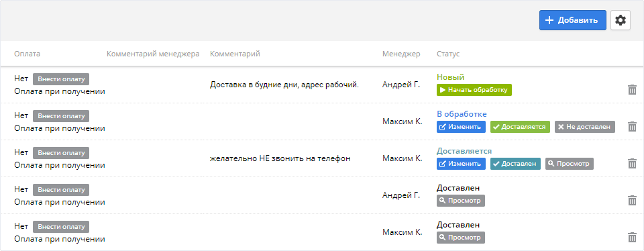The height and width of the screenshot is (251, 644).
Task: Click the Доставляется status label
Action: click(464, 151)
